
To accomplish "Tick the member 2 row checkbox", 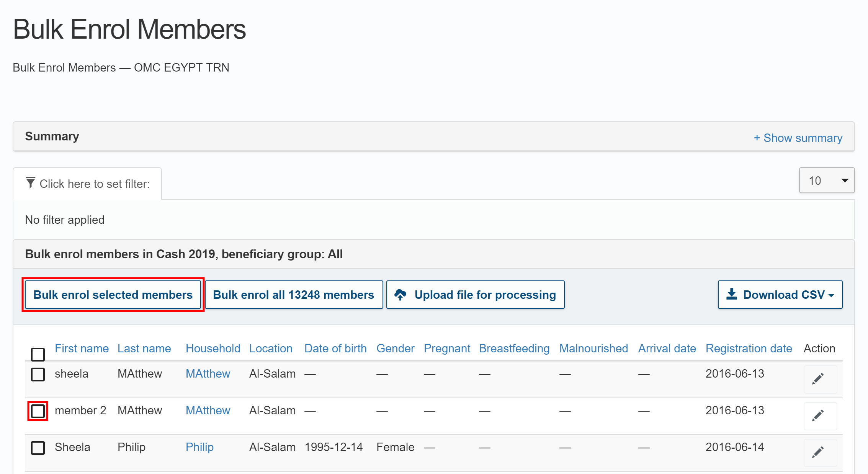I will pos(38,411).
